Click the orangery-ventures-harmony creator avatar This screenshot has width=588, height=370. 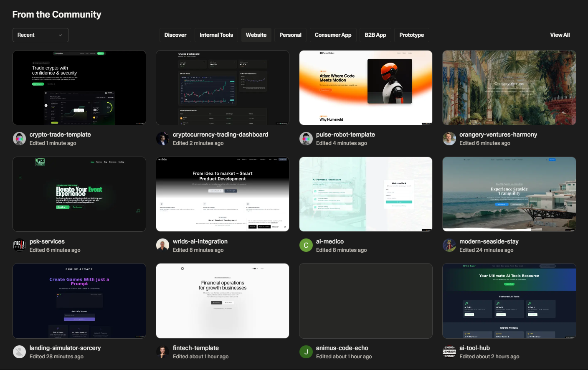coord(449,139)
